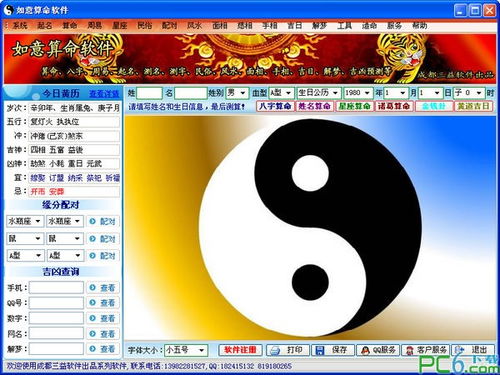Screen dimensions: 500x375
Task: Open the 风水 menu
Action: coord(194,25)
